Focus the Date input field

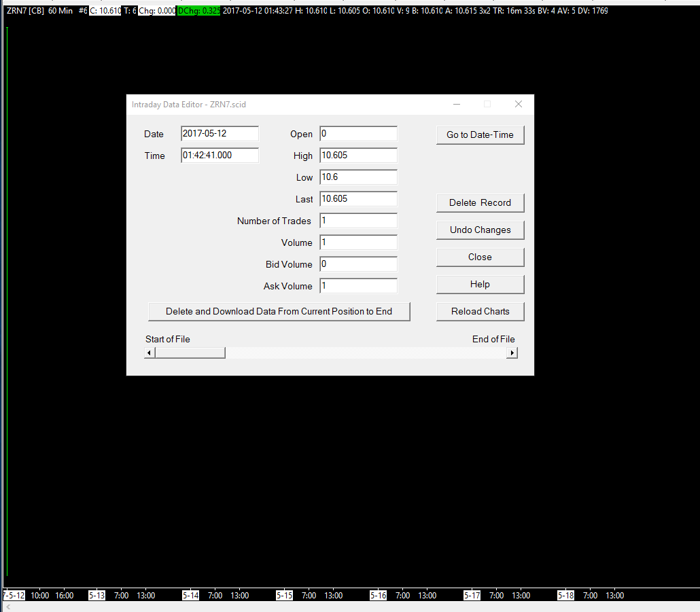(220, 133)
